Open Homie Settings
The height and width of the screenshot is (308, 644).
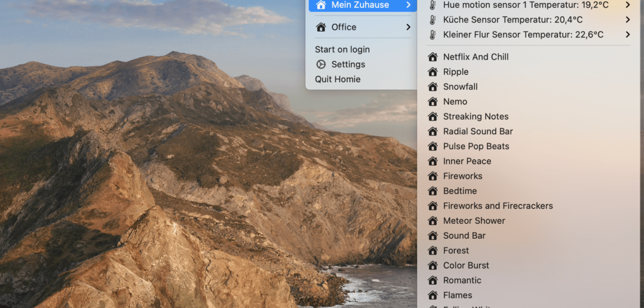[x=348, y=64]
